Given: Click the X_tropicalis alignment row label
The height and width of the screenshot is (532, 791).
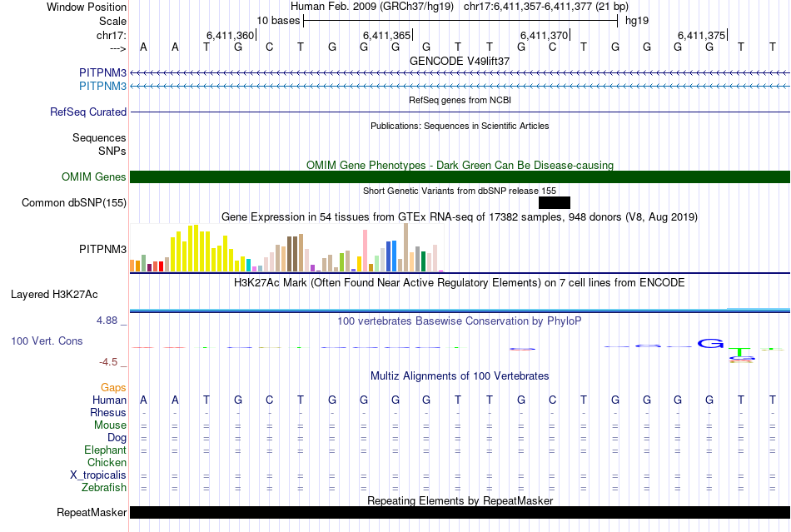Looking at the screenshot, I should pyautogui.click(x=98, y=475).
